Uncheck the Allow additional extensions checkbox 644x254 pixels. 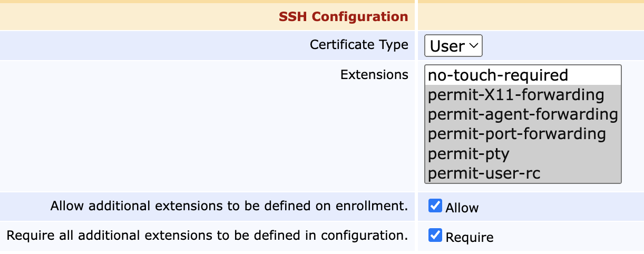pyautogui.click(x=435, y=206)
